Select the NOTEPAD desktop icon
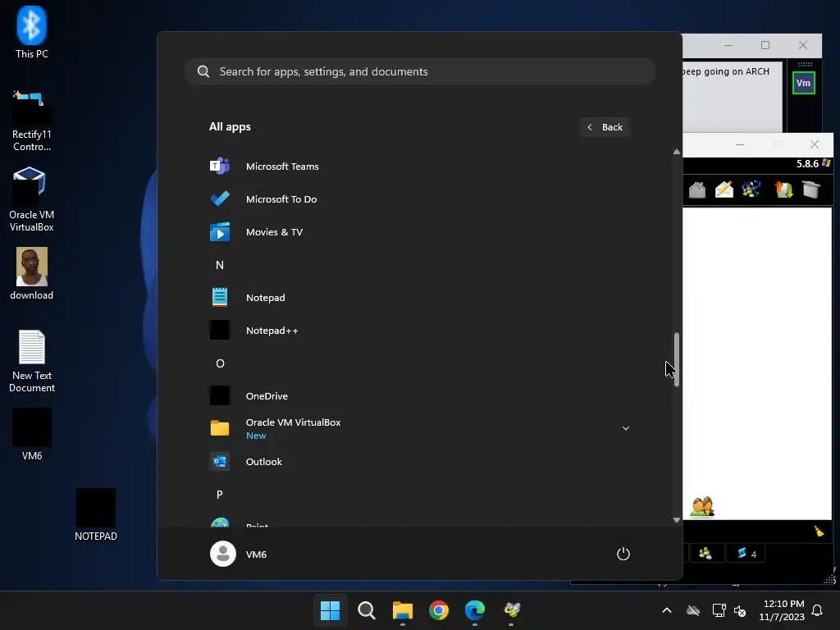The width and height of the screenshot is (840, 630). pyautogui.click(x=95, y=515)
